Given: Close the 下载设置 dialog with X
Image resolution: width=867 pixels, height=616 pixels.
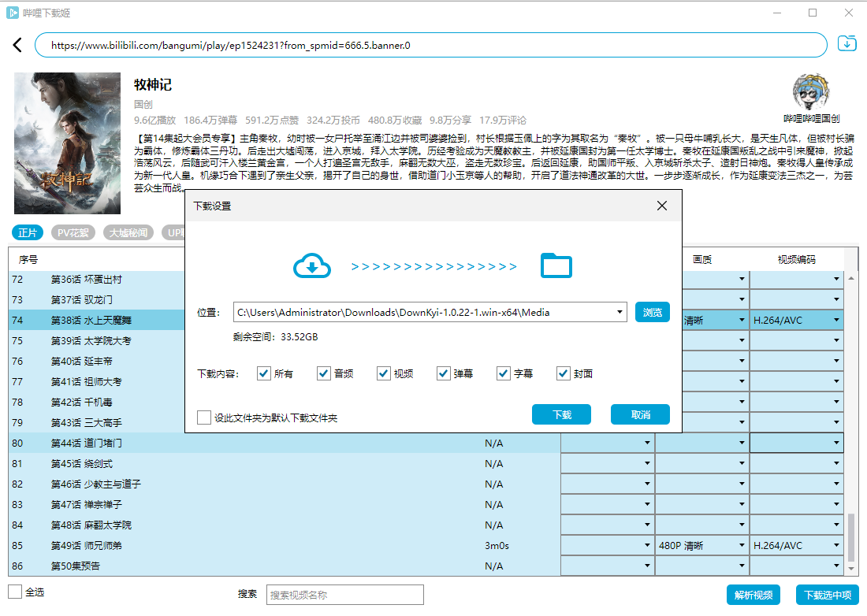Looking at the screenshot, I should pos(661,206).
